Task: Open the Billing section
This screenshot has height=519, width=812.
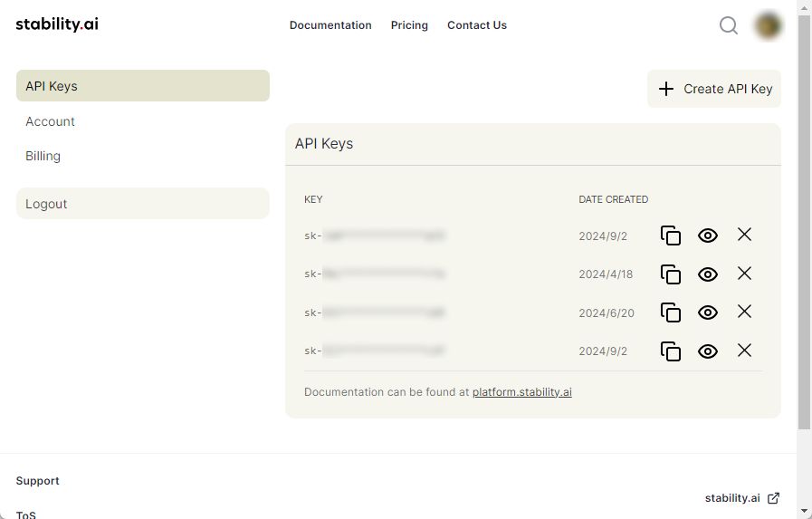Action: click(x=43, y=156)
